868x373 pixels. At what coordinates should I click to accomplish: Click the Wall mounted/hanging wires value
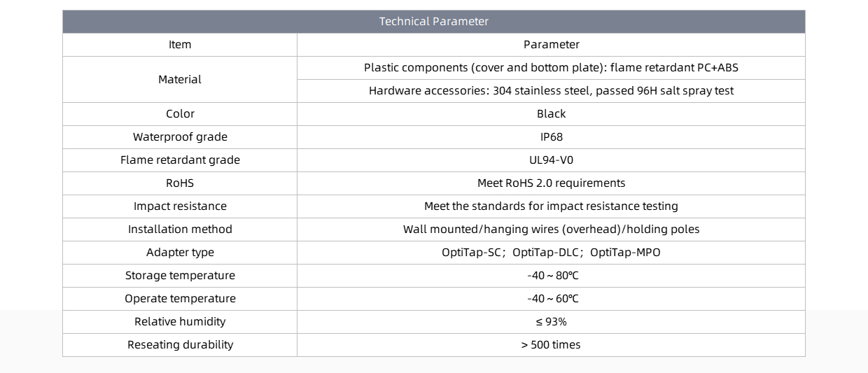552,230
